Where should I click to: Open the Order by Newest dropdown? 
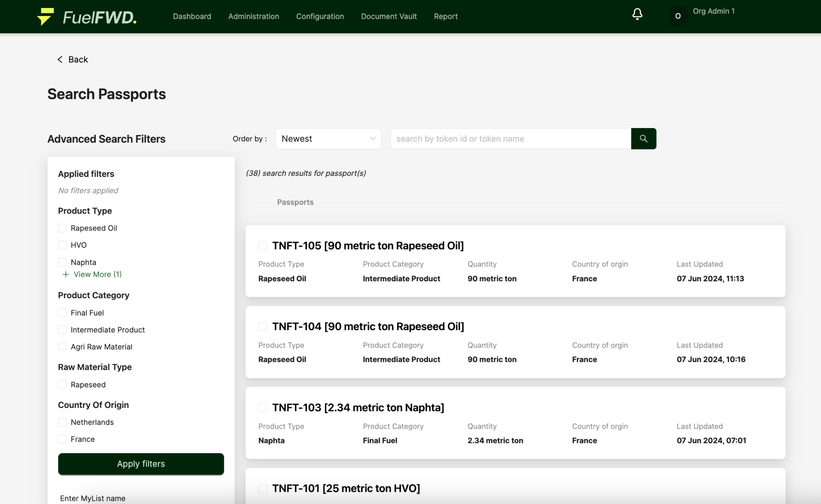(x=328, y=139)
